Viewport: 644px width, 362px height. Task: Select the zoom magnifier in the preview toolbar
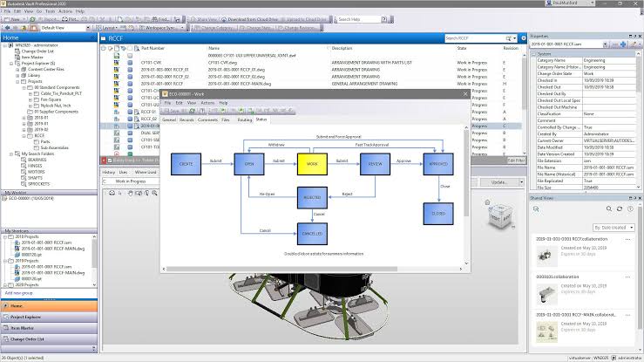154,193
